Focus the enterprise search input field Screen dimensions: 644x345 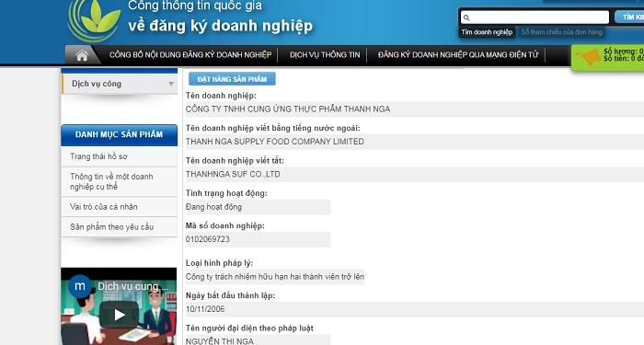(x=535, y=17)
